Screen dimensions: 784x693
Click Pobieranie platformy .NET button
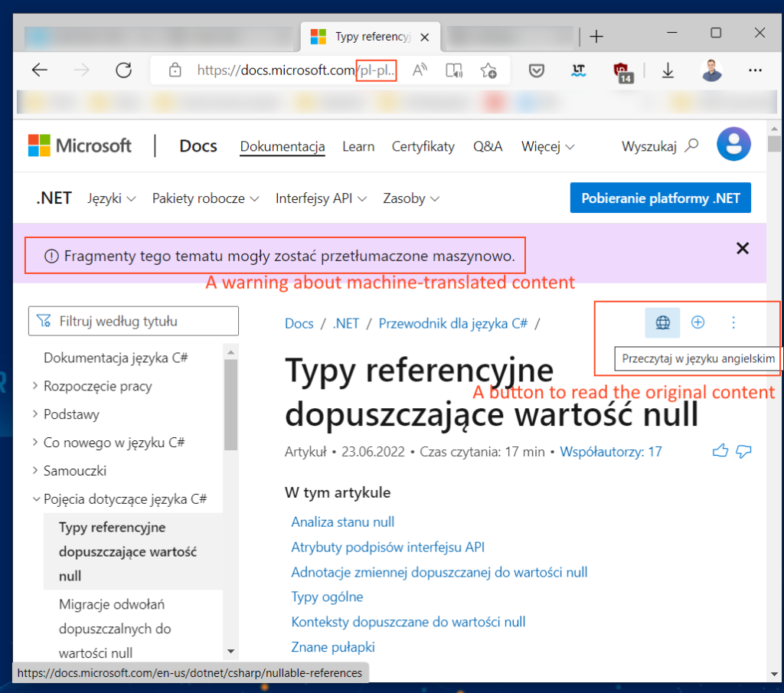tap(660, 198)
